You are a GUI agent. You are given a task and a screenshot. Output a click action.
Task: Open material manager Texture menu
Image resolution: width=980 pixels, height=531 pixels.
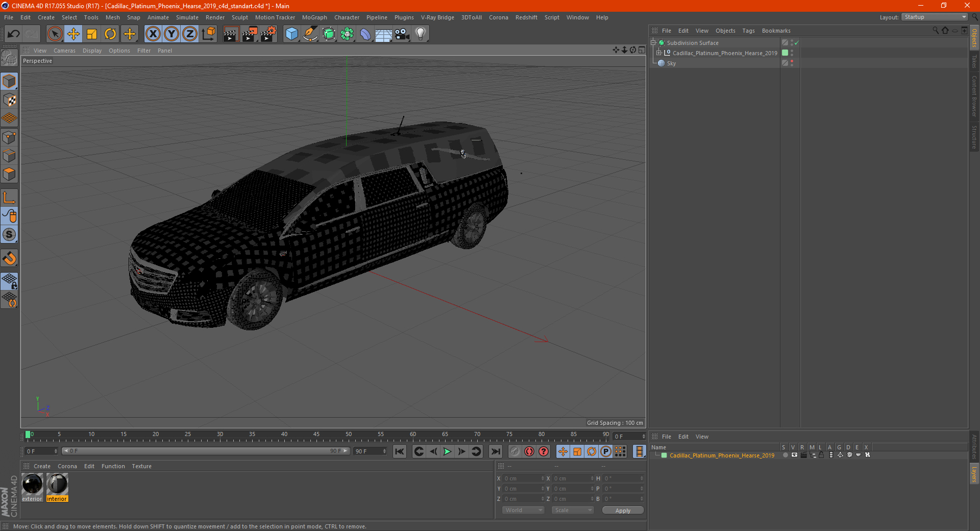pyautogui.click(x=141, y=466)
